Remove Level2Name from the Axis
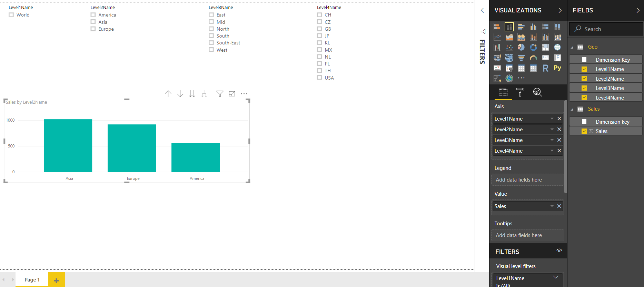The image size is (644, 287). [559, 129]
